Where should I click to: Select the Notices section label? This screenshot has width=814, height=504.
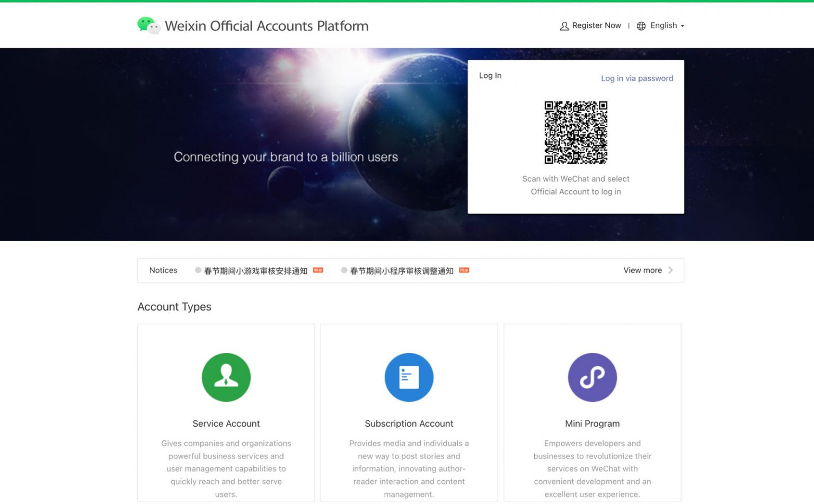163,270
